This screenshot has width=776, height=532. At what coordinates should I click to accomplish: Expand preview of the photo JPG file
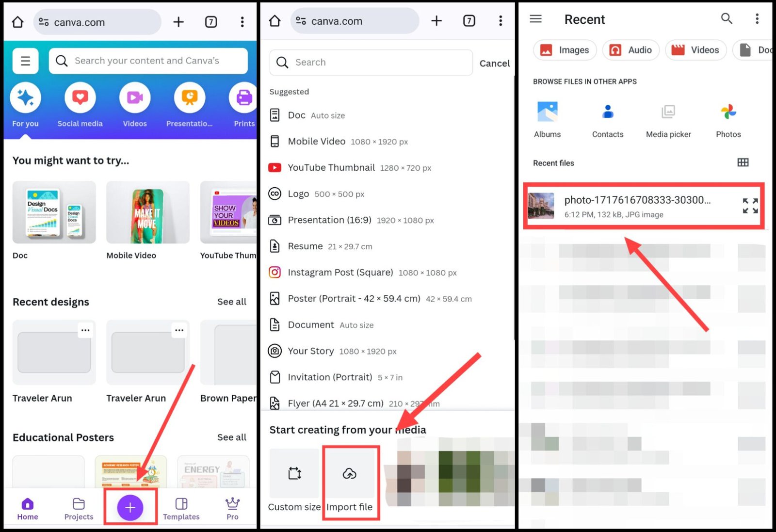click(x=750, y=206)
